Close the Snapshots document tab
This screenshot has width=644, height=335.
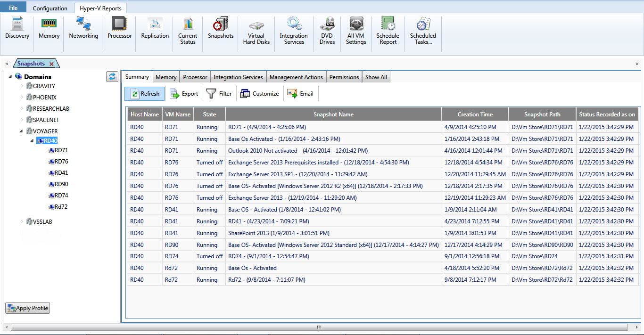(51, 64)
